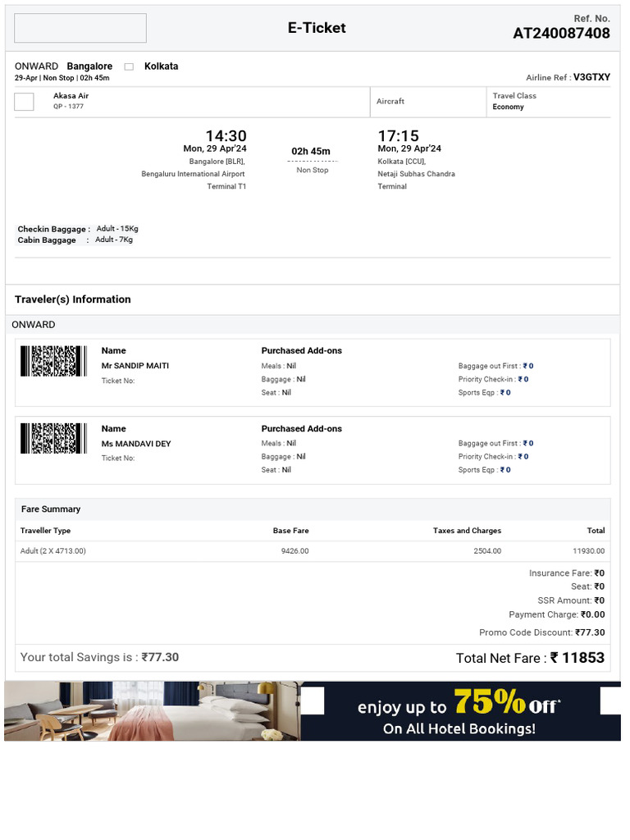Click the flight number QP - 1377

pyautogui.click(x=68, y=107)
